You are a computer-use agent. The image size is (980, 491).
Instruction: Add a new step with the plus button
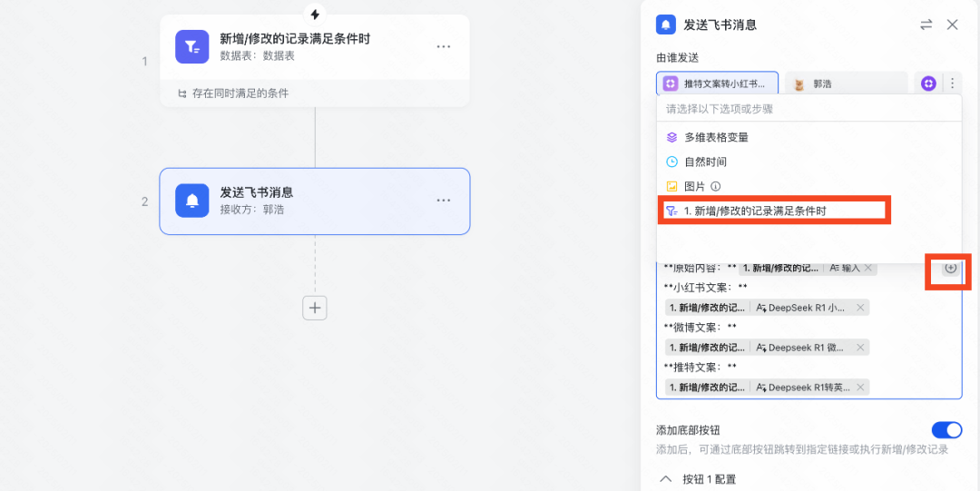[x=315, y=308]
